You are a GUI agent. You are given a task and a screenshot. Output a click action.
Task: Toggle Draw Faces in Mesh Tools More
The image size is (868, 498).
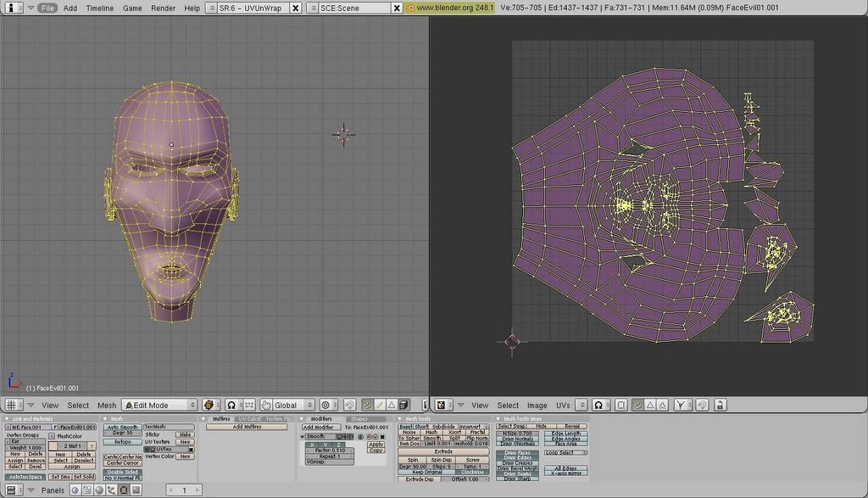point(518,453)
